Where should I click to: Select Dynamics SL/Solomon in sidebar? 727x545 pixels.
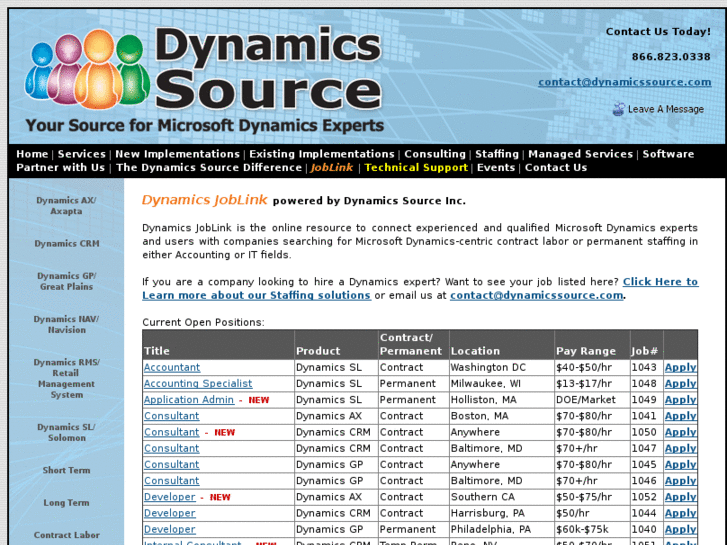pyautogui.click(x=66, y=432)
